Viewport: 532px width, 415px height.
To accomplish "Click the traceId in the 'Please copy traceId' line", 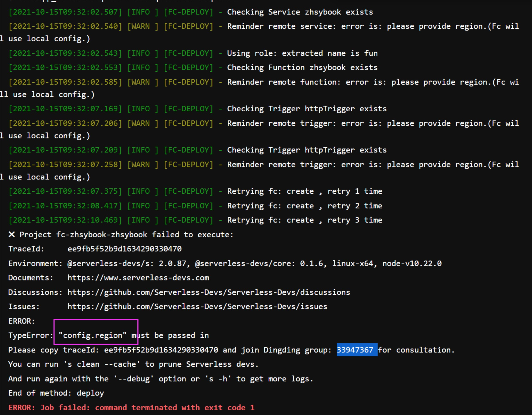I will click(161, 350).
